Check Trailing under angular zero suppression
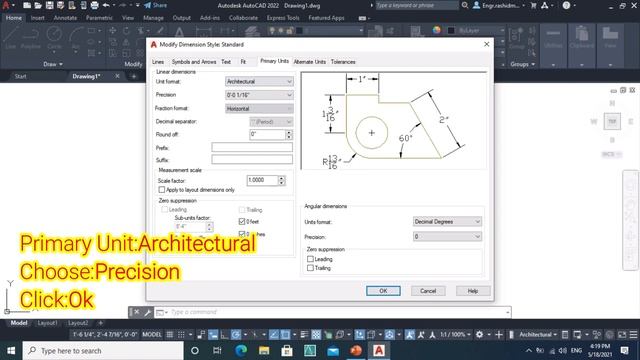The image size is (640, 360). pyautogui.click(x=310, y=268)
